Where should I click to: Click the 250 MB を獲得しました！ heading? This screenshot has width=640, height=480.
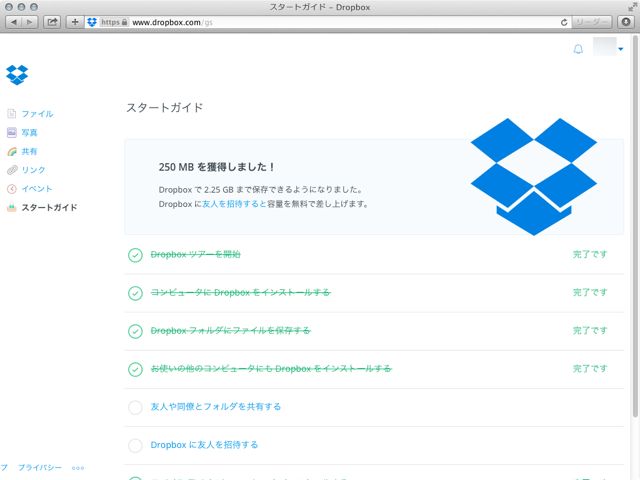point(217,167)
